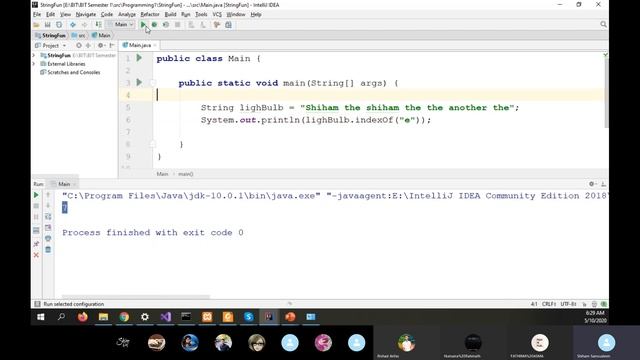Viewport: 640px width, 360px height.
Task: Click the run gutter arrow beside class Main
Action: (x=139, y=58)
